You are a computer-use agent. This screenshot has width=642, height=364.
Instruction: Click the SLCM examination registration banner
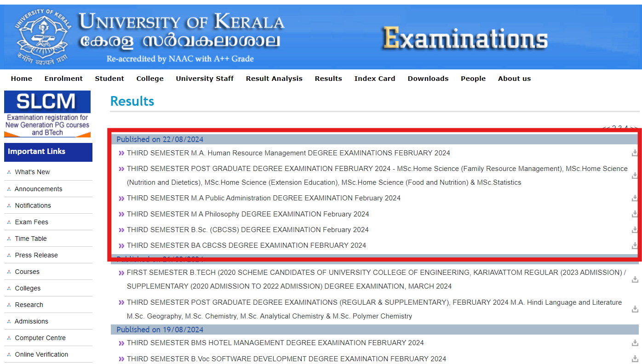coord(47,114)
